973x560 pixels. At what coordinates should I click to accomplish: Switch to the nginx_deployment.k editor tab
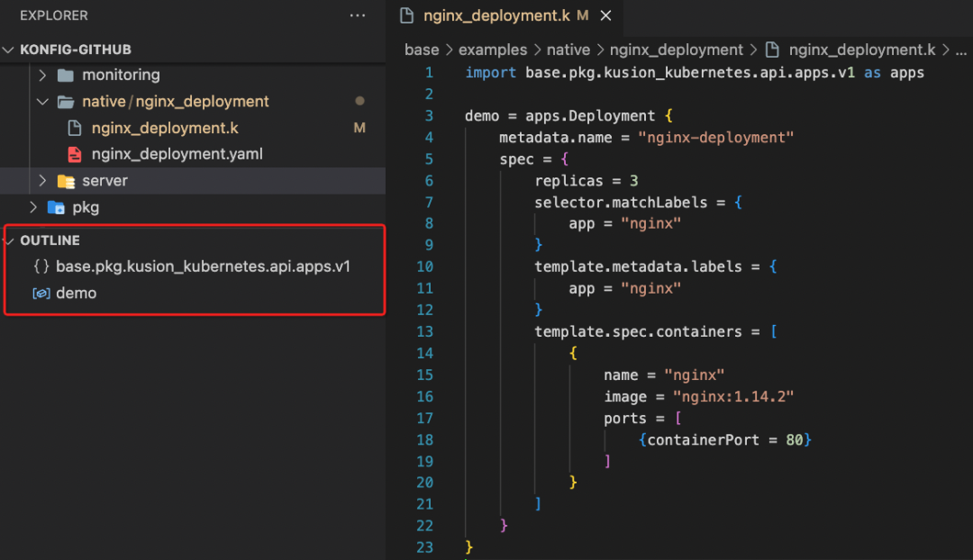click(495, 15)
